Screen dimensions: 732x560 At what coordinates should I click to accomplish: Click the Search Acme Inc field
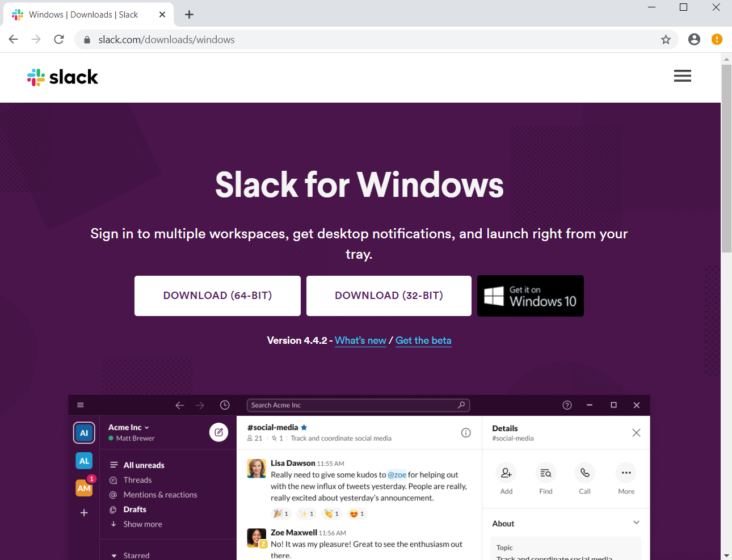click(358, 405)
